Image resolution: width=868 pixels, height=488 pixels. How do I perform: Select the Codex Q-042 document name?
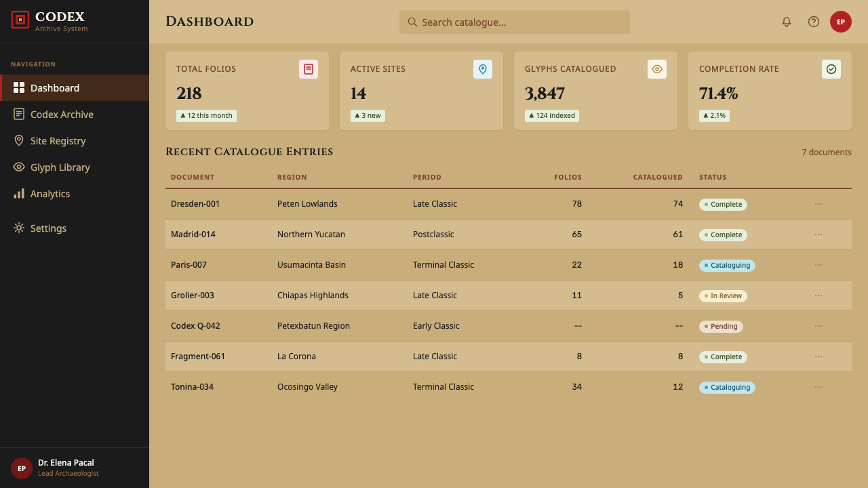pyautogui.click(x=195, y=325)
